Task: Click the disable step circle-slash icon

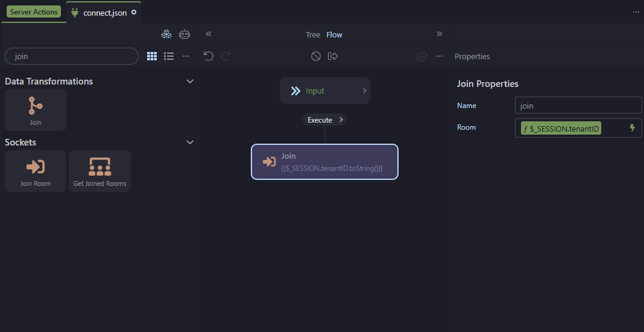Action: point(315,56)
